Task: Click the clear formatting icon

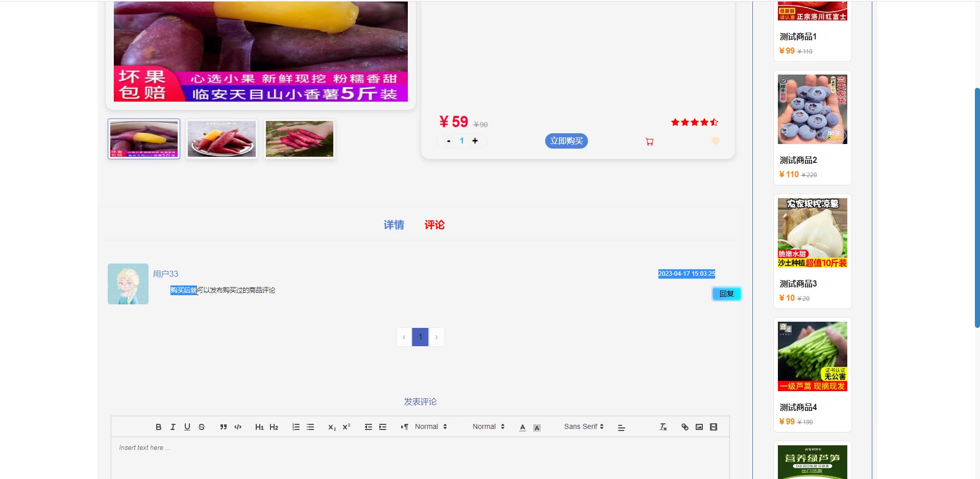Action: (x=663, y=427)
